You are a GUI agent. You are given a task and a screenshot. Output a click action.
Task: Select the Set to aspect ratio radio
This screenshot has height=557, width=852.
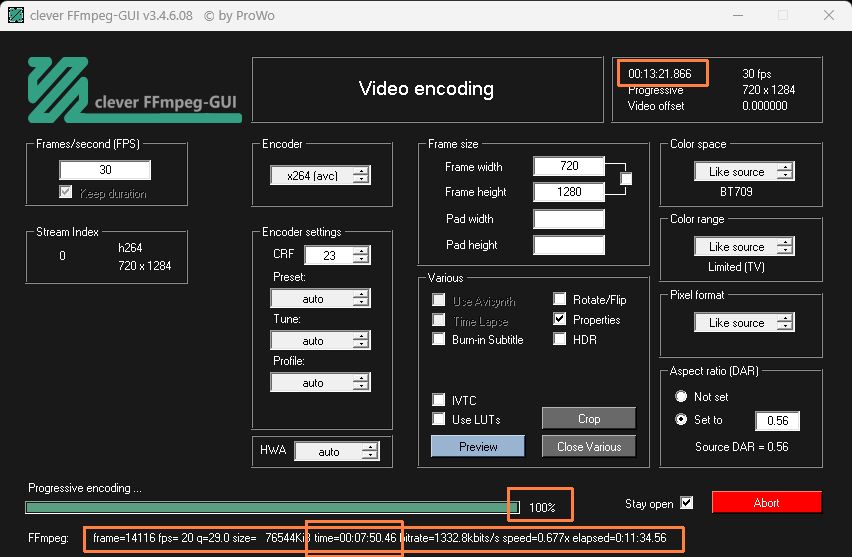tap(681, 420)
